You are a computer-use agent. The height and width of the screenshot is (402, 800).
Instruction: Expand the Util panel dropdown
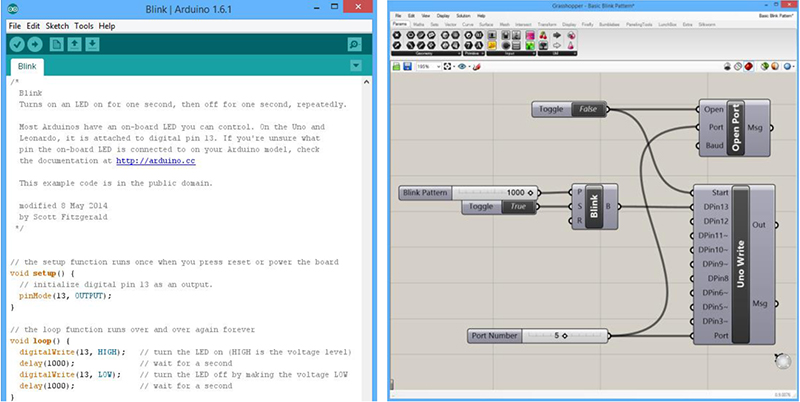point(574,53)
